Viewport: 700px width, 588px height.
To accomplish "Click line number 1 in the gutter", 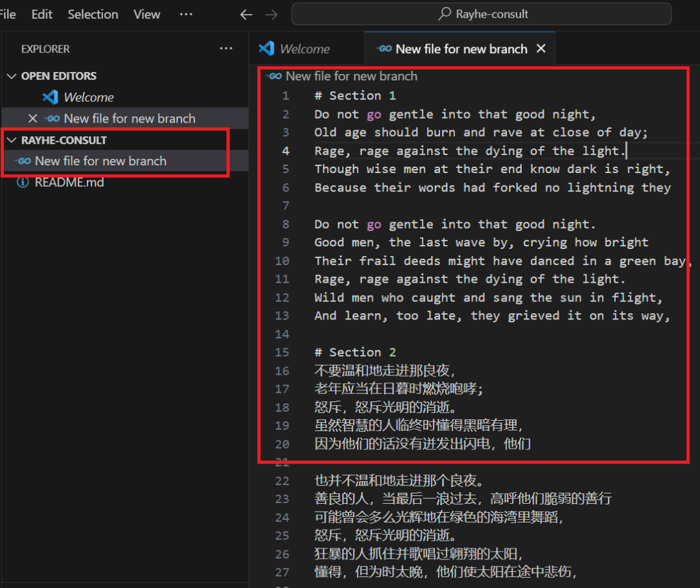I will (286, 95).
